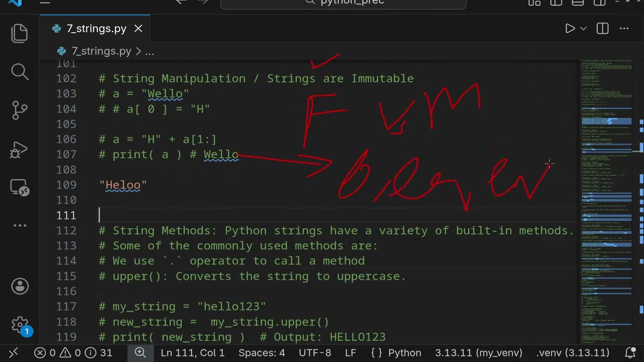This screenshot has width=644, height=362.
Task: Open the application hamburger menu
Action: click(45, 2)
